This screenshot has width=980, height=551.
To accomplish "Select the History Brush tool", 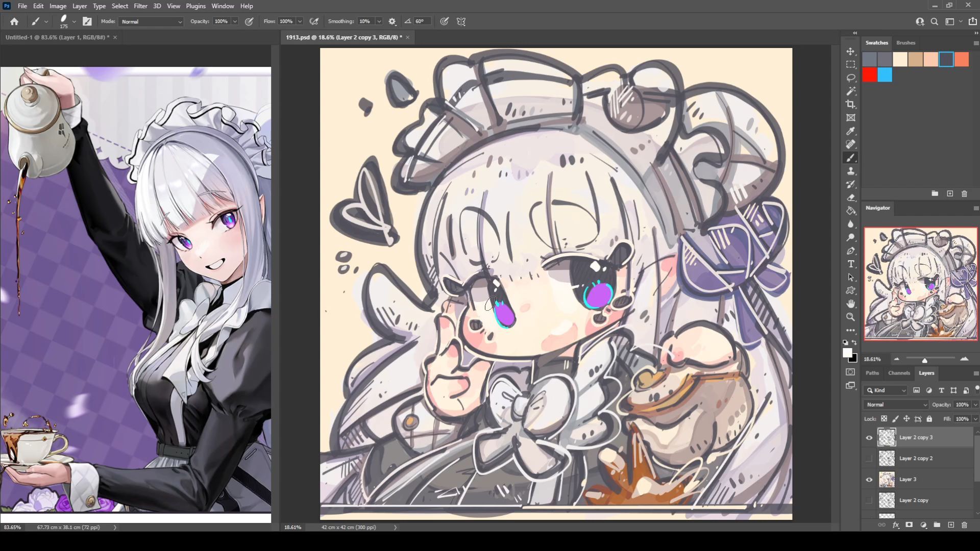I will point(850,185).
